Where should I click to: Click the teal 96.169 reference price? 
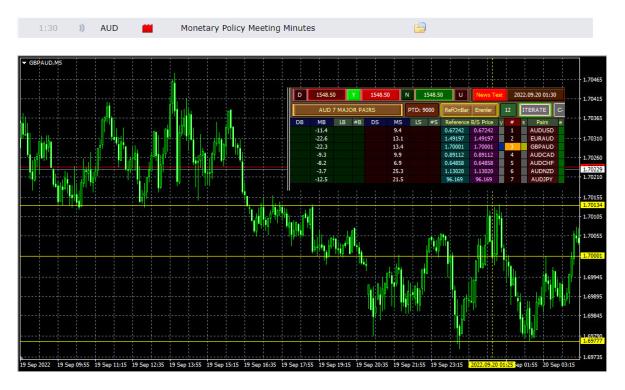coord(454,179)
